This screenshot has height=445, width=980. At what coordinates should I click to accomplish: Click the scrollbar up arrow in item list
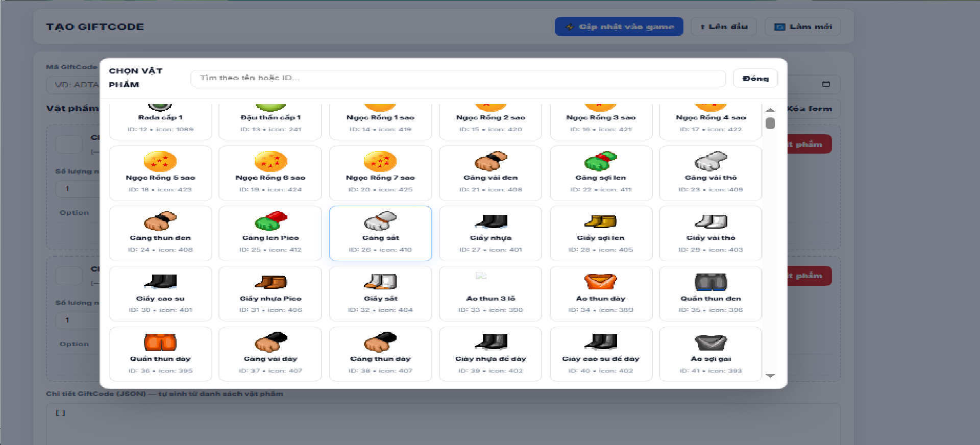(x=770, y=110)
